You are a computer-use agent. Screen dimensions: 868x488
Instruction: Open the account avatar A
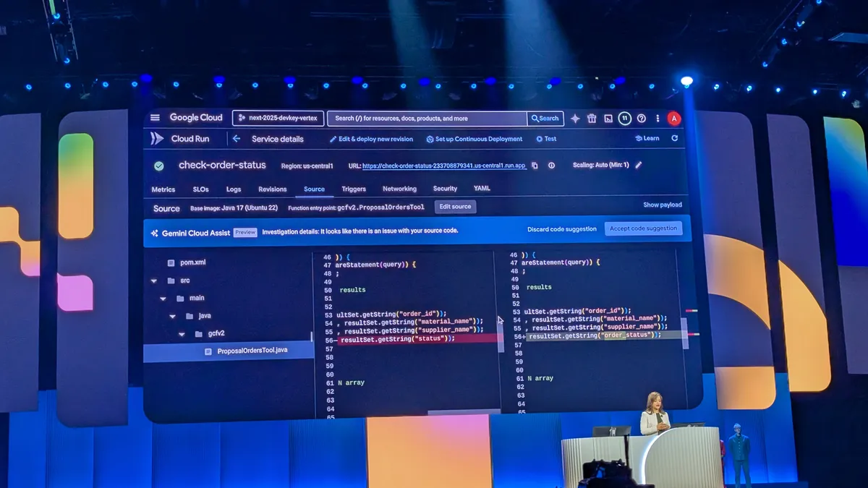pyautogui.click(x=673, y=119)
